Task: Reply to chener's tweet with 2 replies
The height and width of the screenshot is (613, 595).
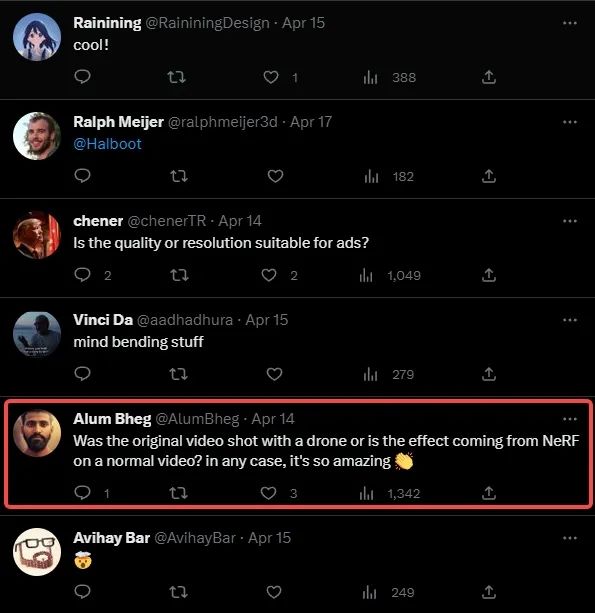Action: point(82,275)
